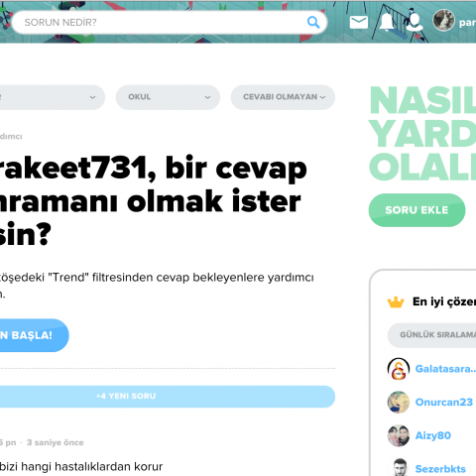The width and height of the screenshot is (476, 476).
Task: Load the +4 YENİ SORU bar
Action: (x=167, y=397)
